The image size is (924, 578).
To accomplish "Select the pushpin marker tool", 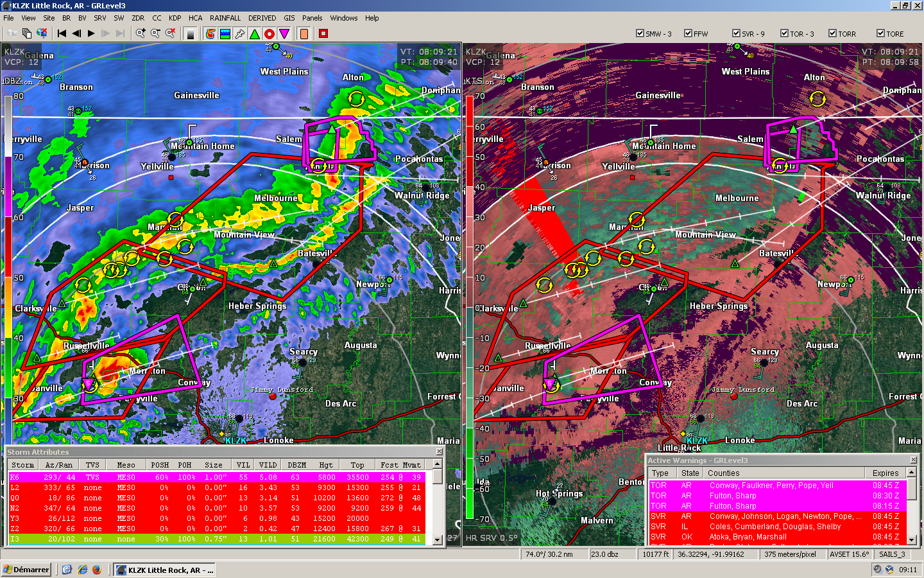I will point(240,33).
